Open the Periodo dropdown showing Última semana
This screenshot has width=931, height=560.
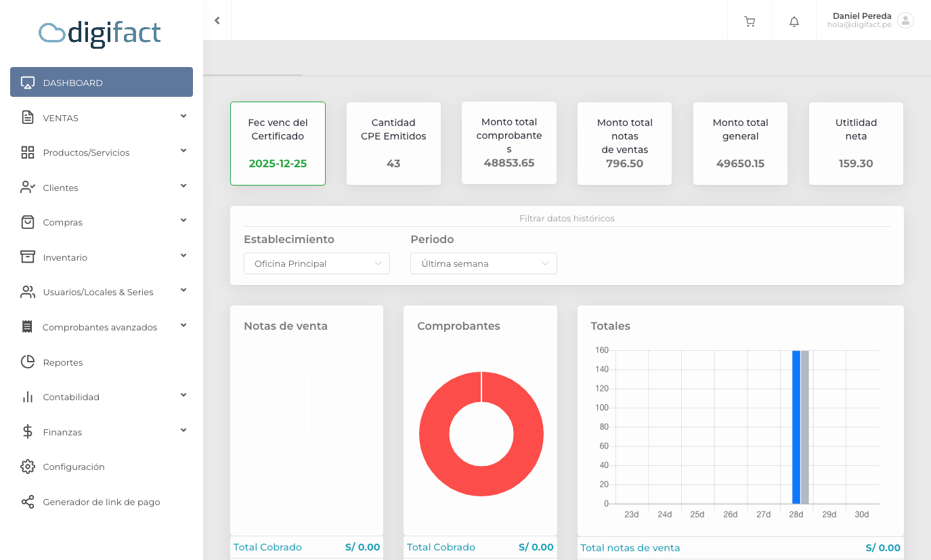pyautogui.click(x=483, y=263)
